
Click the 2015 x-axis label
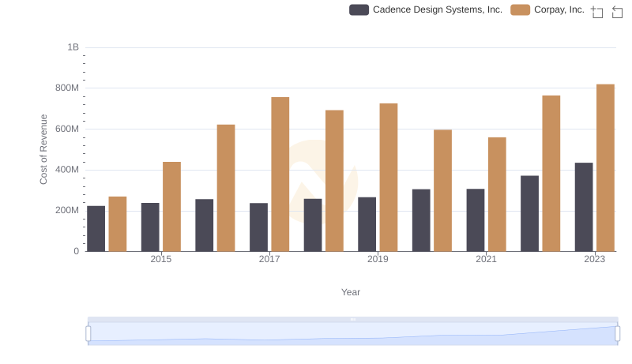pyautogui.click(x=161, y=259)
